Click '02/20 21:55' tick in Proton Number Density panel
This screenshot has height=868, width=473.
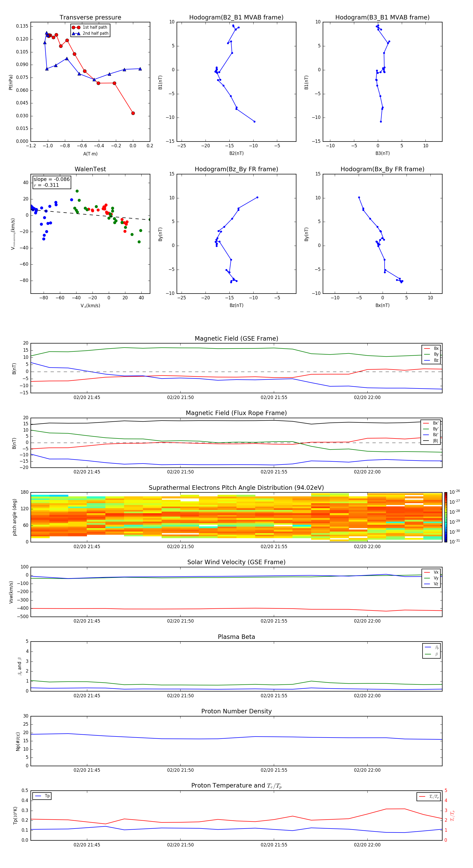coord(274,770)
